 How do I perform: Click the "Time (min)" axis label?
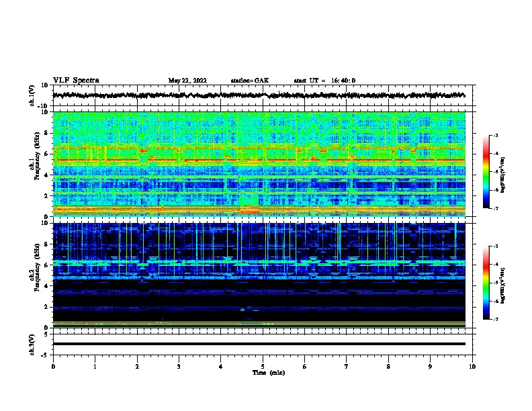point(269,373)
